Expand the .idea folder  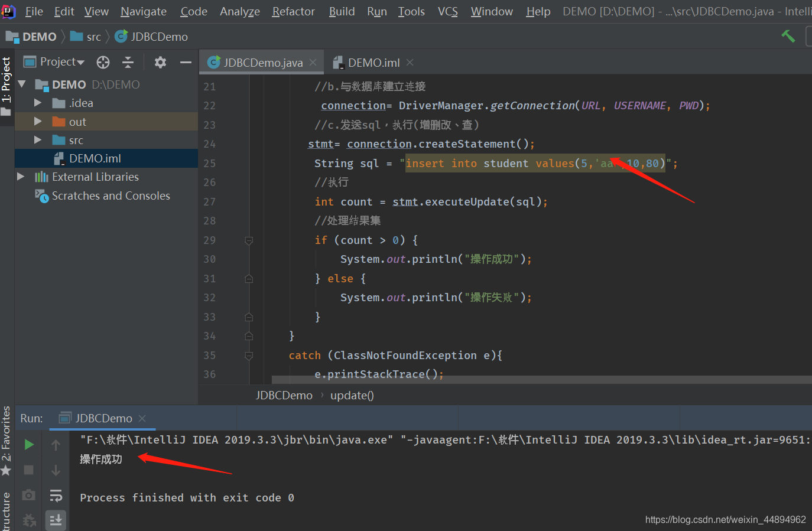pyautogui.click(x=38, y=103)
